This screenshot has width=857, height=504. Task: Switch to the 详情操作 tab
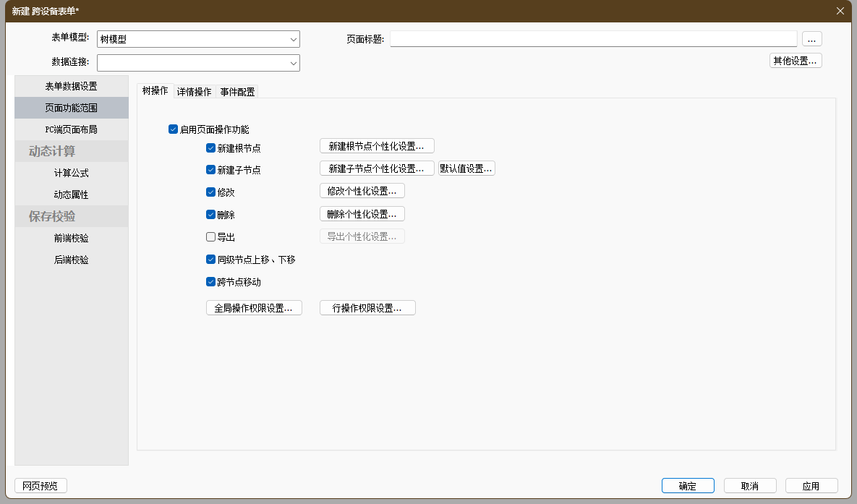194,92
